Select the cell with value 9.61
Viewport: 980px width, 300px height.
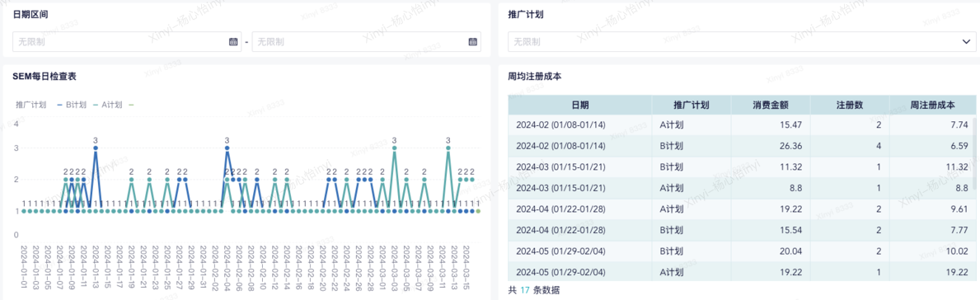tap(932, 209)
